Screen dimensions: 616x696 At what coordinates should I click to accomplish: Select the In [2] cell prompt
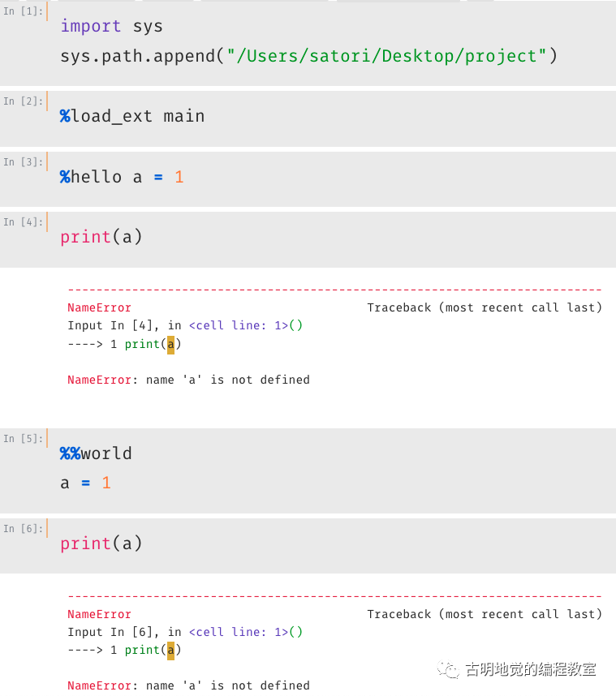pos(23,101)
